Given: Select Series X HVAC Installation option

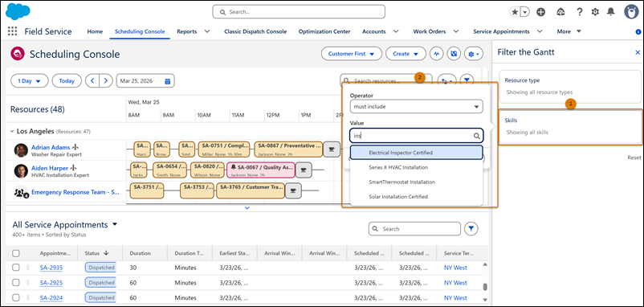Looking at the screenshot, I should coord(417,167).
